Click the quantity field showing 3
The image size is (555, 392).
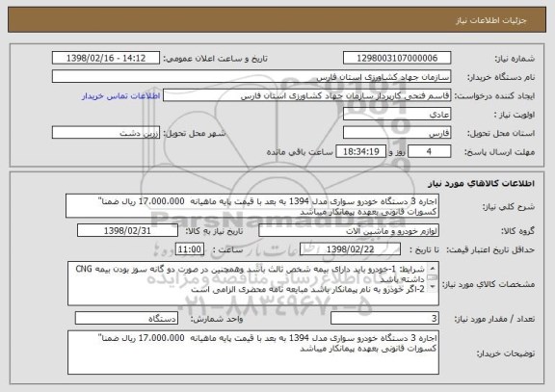click(384, 319)
